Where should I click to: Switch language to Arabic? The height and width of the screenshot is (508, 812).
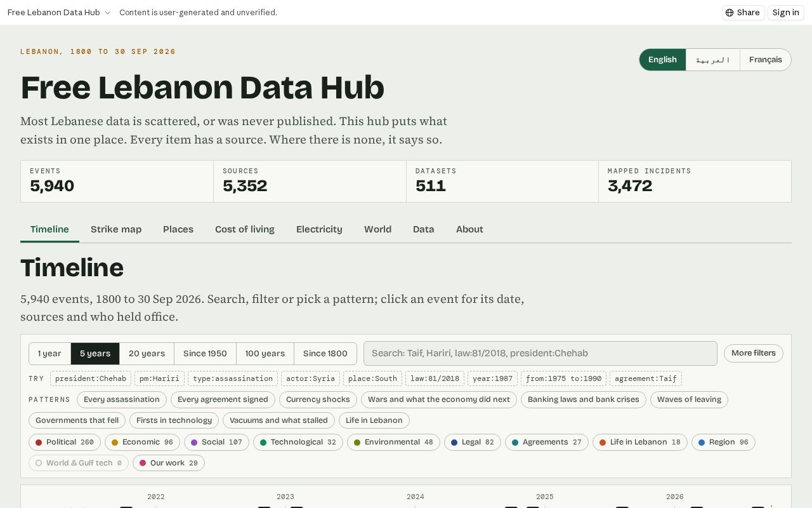tap(712, 60)
